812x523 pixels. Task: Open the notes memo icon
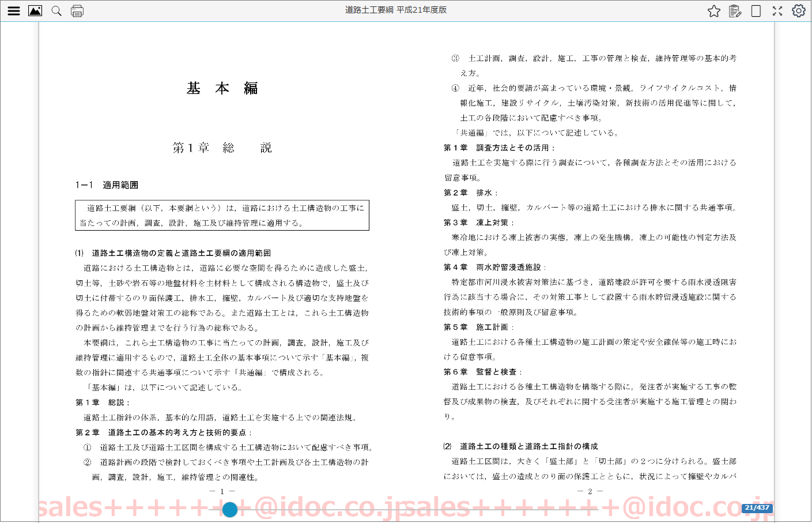point(735,11)
